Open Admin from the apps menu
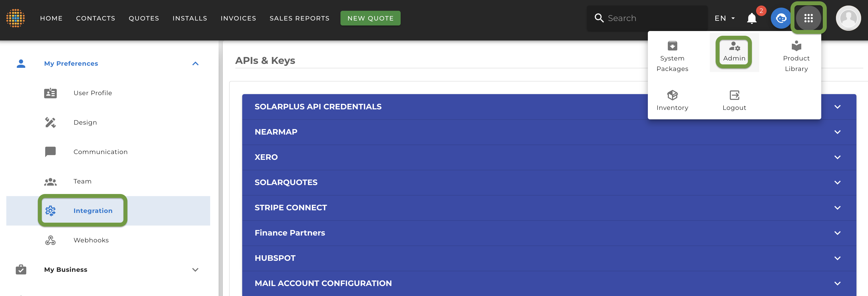 734,52
